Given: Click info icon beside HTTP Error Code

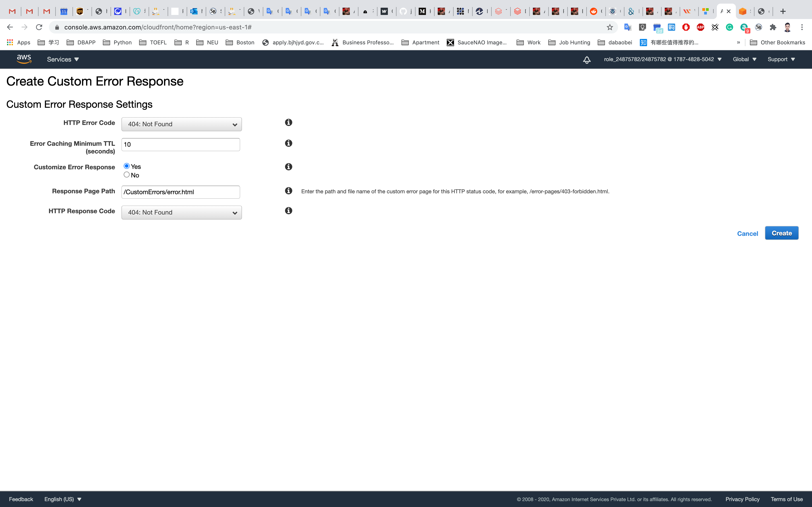Looking at the screenshot, I should point(289,122).
